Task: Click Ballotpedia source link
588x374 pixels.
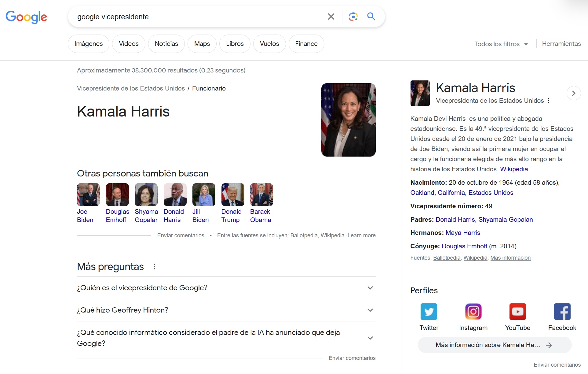Action: tap(447, 258)
